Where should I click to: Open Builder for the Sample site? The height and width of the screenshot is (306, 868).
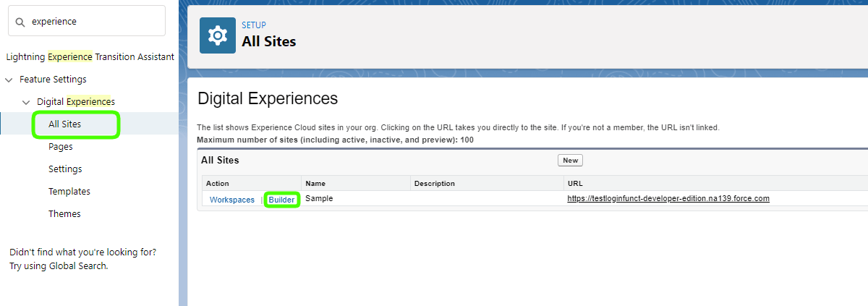pyautogui.click(x=282, y=200)
